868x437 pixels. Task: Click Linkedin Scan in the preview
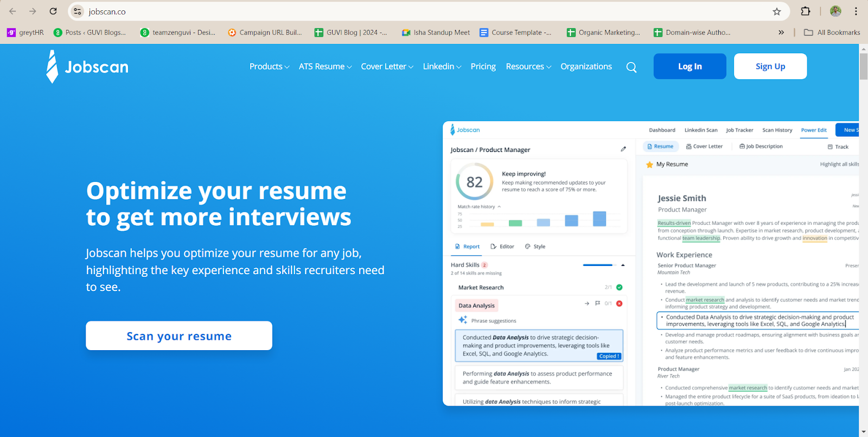click(701, 130)
